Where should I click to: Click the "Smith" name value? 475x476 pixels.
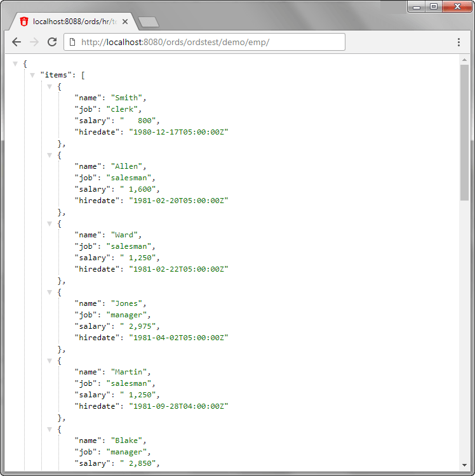coord(126,98)
